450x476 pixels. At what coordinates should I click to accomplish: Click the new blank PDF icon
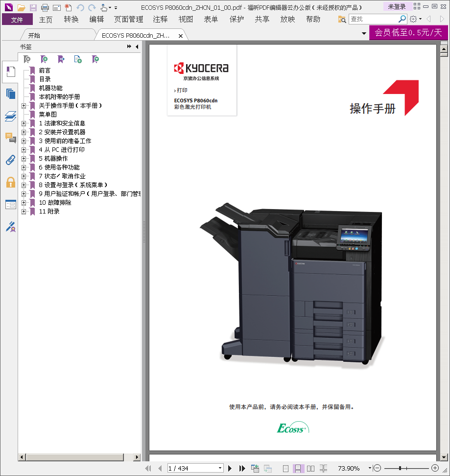[68, 7]
